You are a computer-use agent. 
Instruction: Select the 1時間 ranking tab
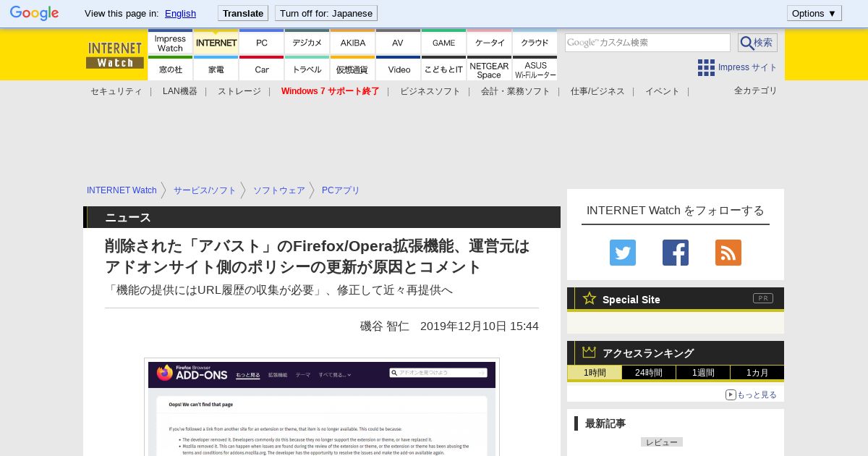tap(595, 373)
